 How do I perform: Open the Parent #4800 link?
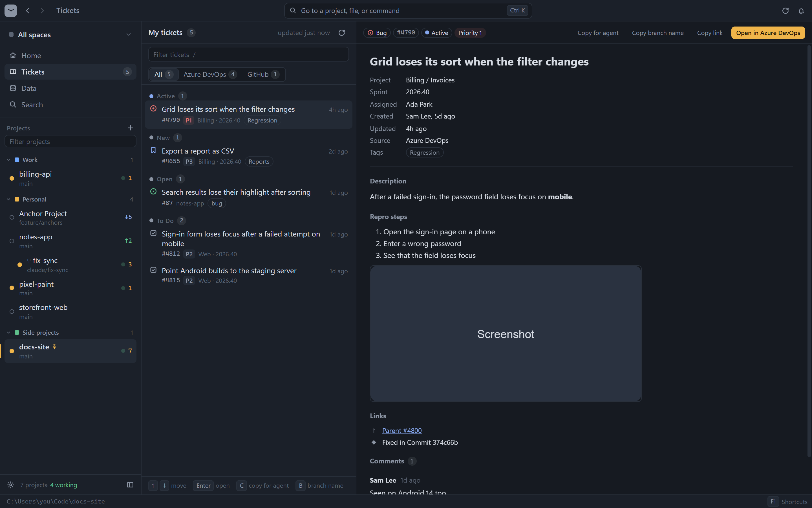[x=402, y=430]
